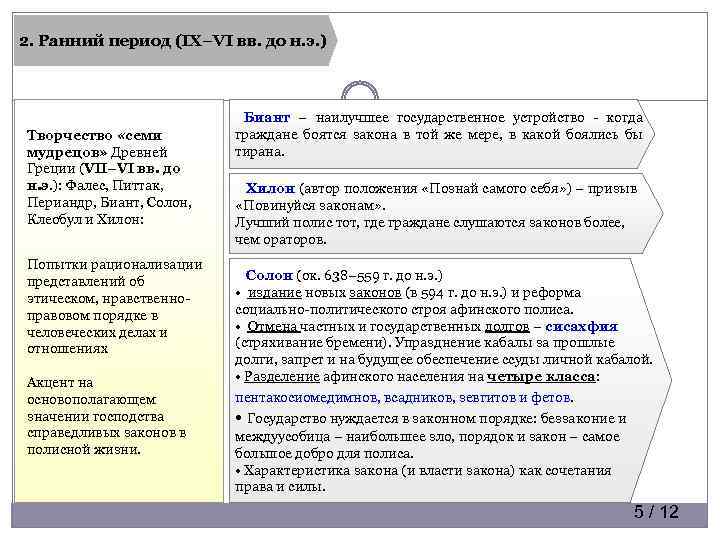
Task: Click underlined phrase 'четыре класса'
Action: (541, 377)
